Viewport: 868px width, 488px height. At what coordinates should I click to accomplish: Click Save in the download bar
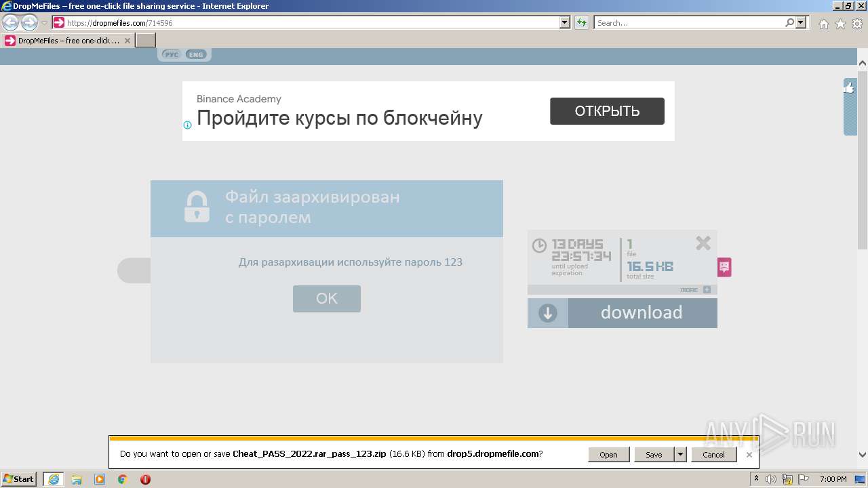(654, 455)
